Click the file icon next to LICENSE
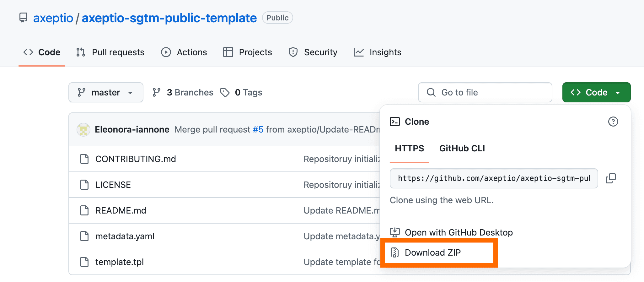 84,185
